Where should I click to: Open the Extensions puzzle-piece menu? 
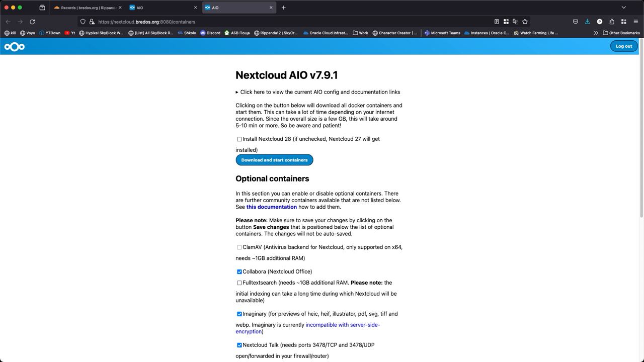pos(612,22)
